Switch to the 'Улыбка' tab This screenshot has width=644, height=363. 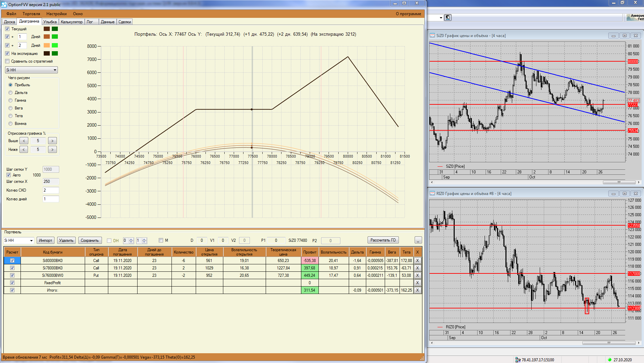click(50, 22)
